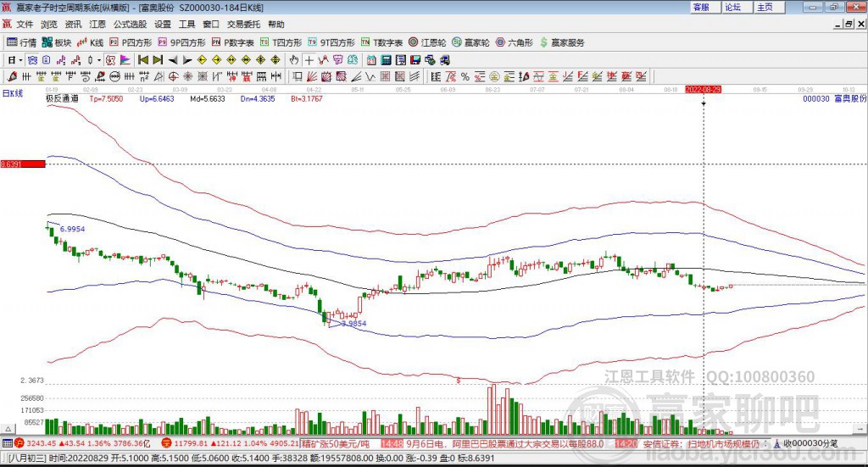
Task: Open the P数字表 tool
Action: click(232, 42)
